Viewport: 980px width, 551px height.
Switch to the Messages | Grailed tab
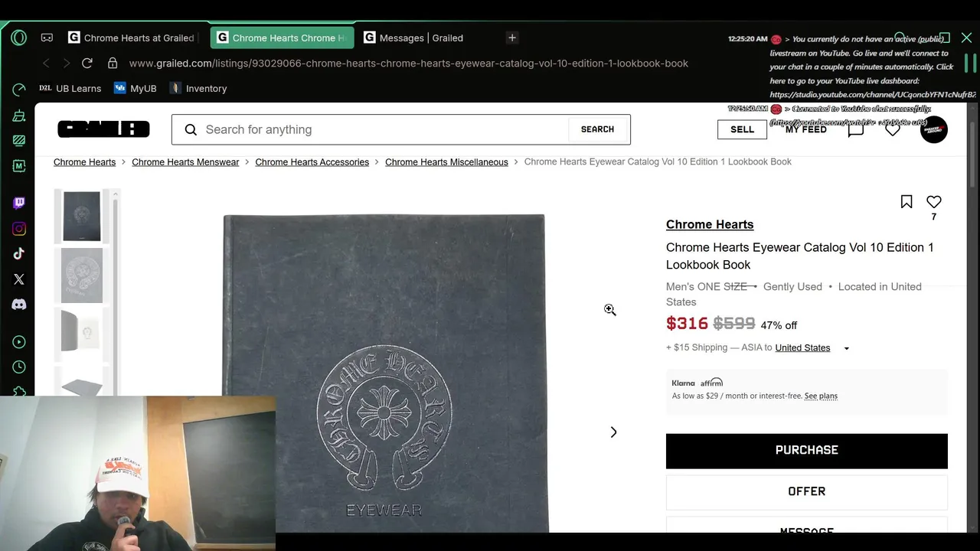click(x=421, y=37)
